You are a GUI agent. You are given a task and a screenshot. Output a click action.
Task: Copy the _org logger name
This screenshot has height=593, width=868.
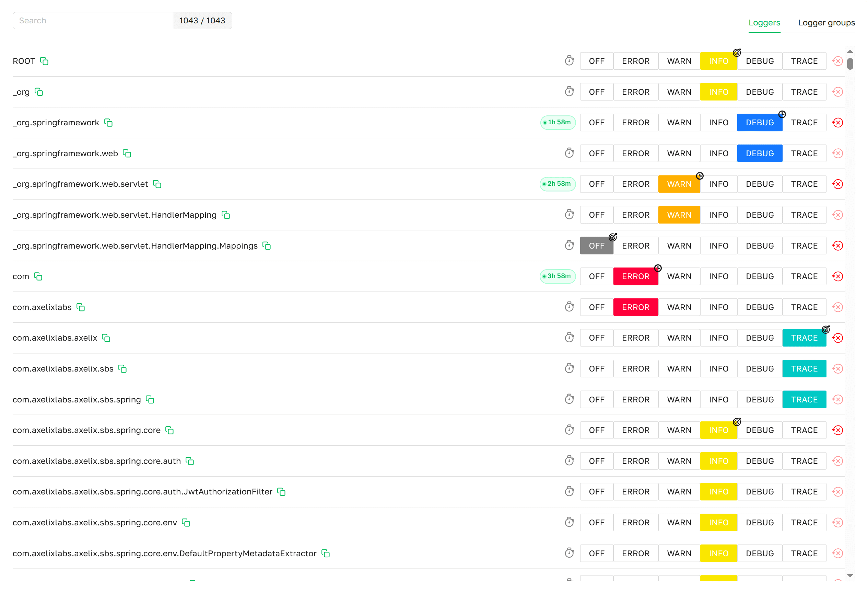(39, 92)
